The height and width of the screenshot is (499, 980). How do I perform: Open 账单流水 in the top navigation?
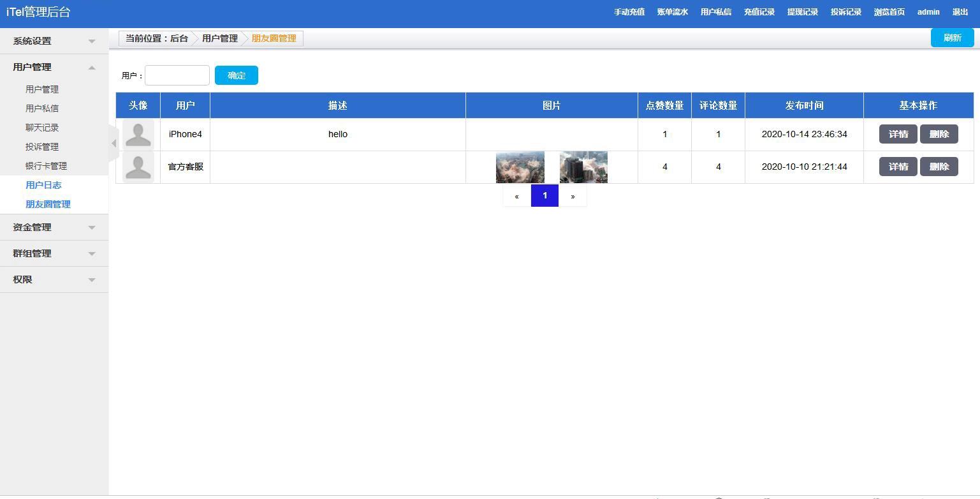(673, 12)
